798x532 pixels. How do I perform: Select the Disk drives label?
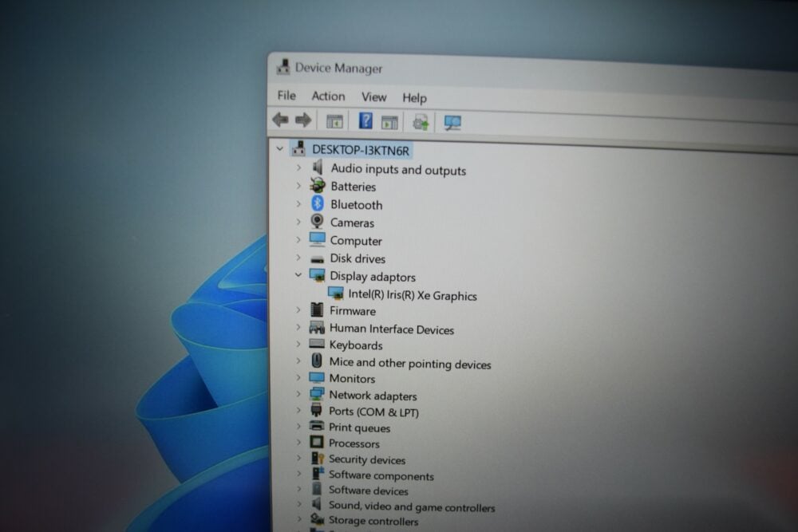point(358,258)
